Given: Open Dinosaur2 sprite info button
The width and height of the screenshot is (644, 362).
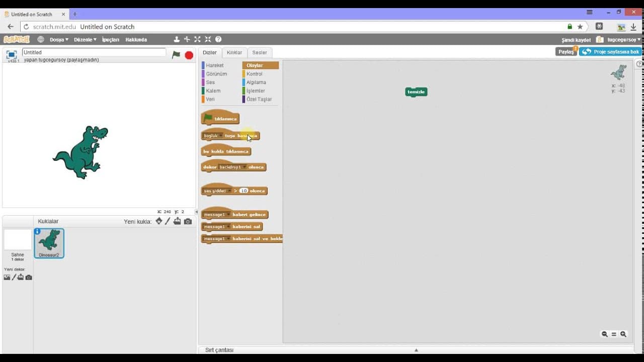Looking at the screenshot, I should click(38, 231).
